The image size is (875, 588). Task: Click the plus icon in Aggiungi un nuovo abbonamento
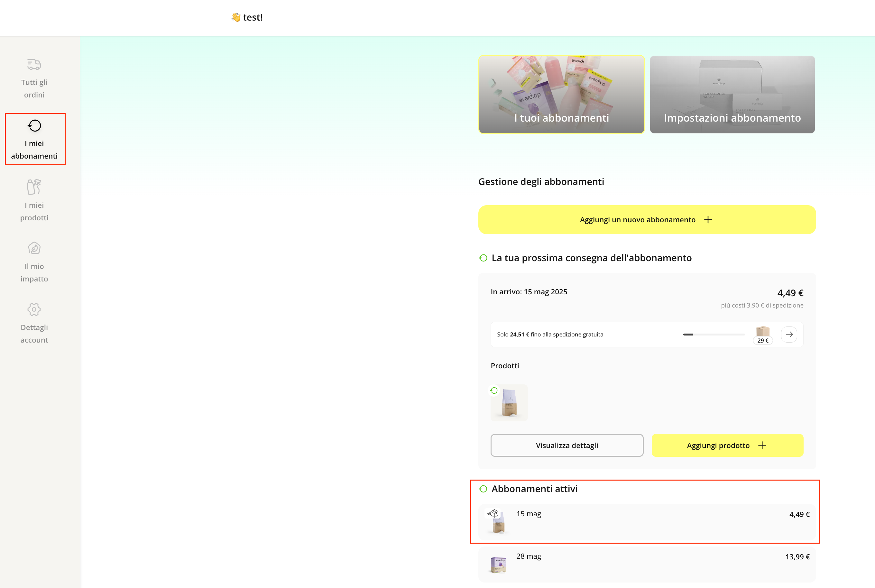click(x=708, y=220)
